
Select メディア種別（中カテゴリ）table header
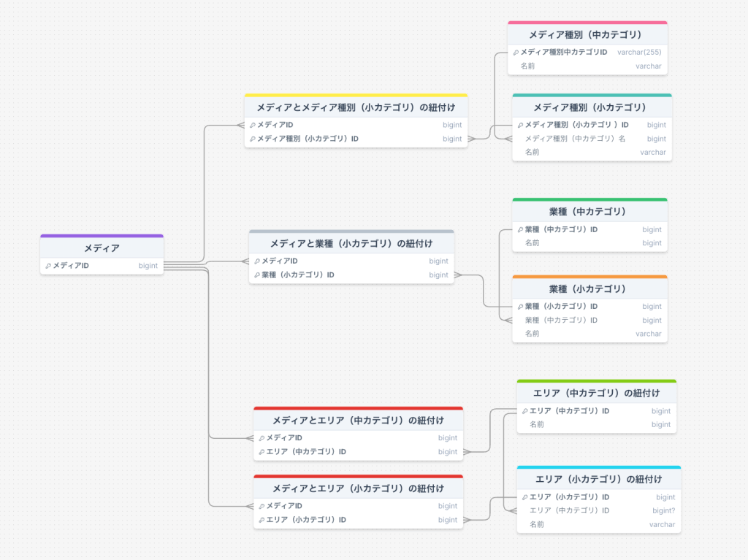[x=587, y=35]
